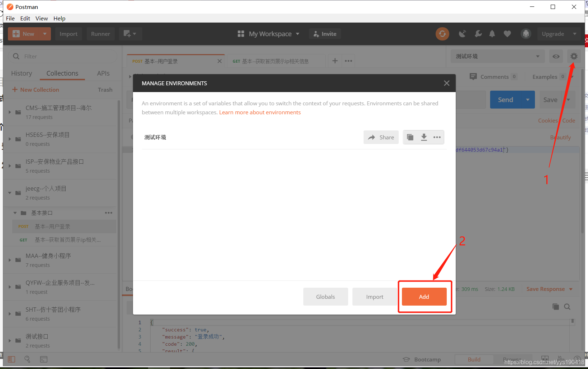588x369 pixels.
Task: Click the orange Add button
Action: [x=424, y=297]
